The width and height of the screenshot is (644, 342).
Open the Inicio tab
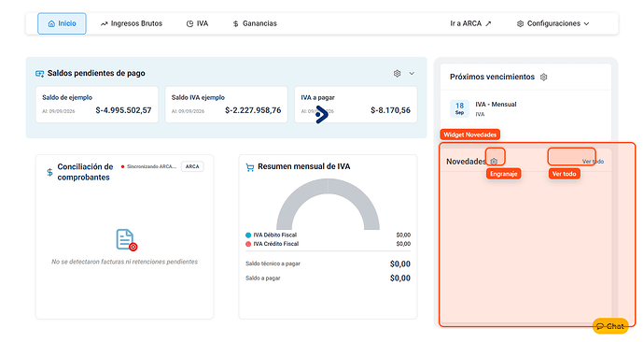coord(62,23)
